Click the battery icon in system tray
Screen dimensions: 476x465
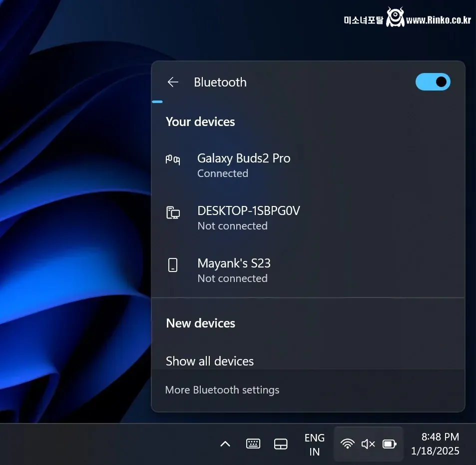[x=389, y=444]
